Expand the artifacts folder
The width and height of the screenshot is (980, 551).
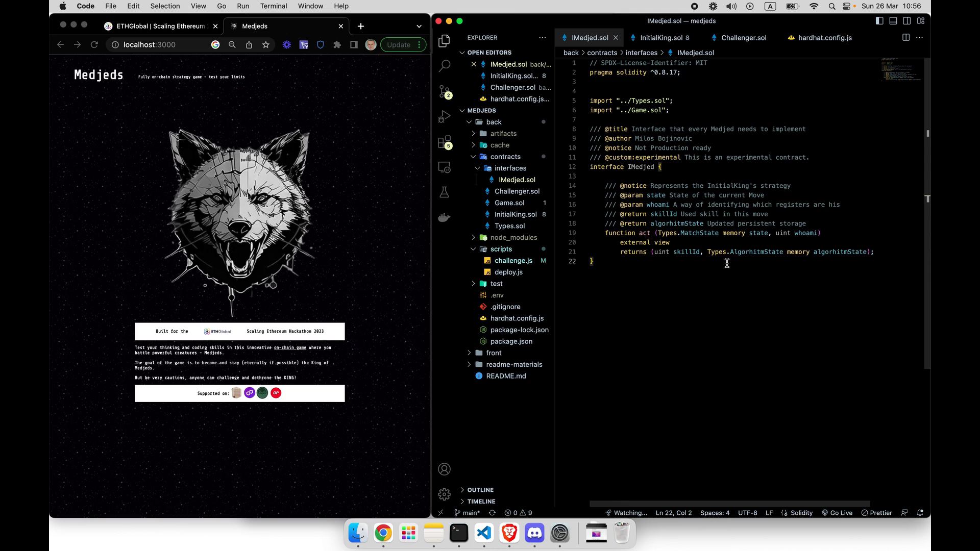point(503,134)
